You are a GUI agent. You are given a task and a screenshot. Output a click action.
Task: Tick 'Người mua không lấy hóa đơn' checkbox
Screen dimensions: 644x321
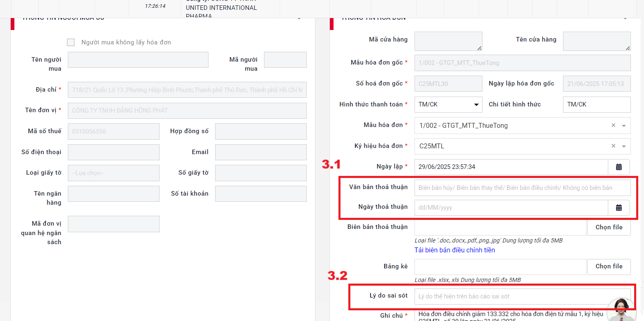pyautogui.click(x=71, y=42)
